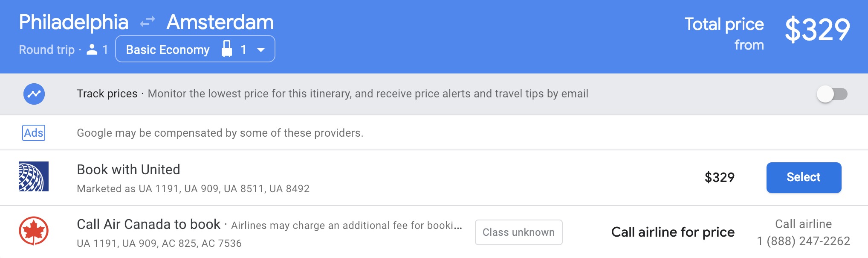Viewport: 868px width, 258px height.
Task: Click the round-trip swap arrows icon
Action: (148, 21)
